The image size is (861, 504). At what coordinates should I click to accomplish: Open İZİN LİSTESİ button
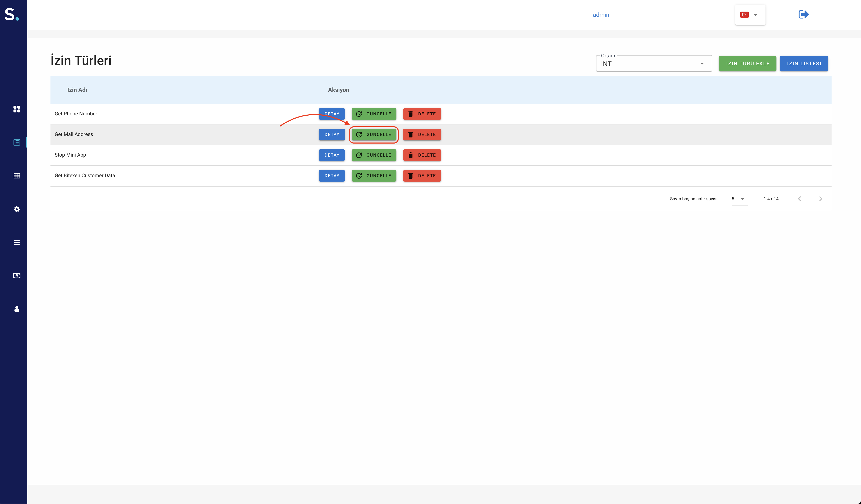point(804,63)
